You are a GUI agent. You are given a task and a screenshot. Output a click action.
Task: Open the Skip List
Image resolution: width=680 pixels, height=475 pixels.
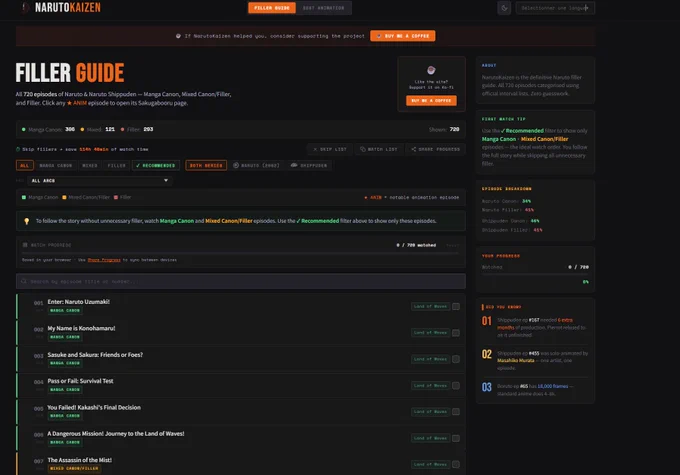pyautogui.click(x=330, y=149)
